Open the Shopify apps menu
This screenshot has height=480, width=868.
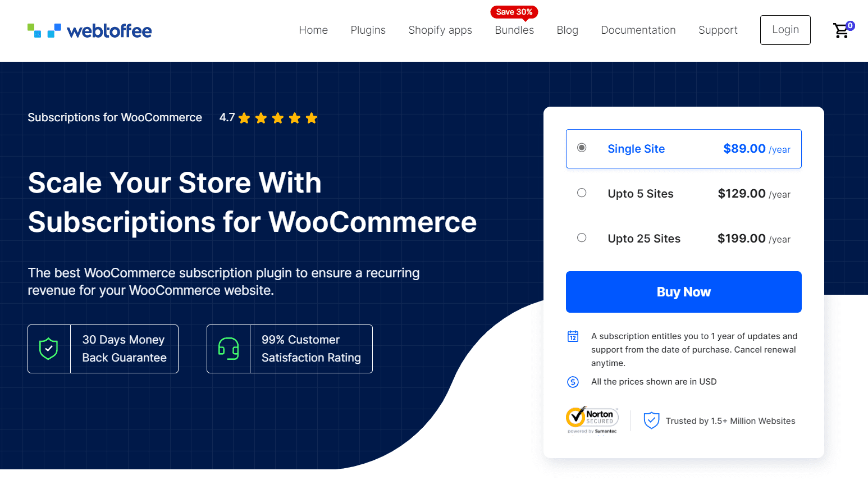tap(440, 30)
